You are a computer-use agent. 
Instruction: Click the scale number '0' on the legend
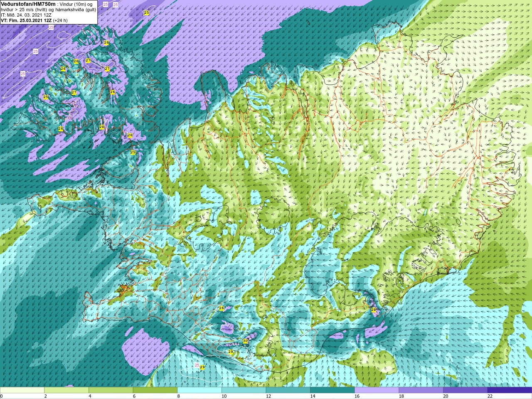click(1, 396)
